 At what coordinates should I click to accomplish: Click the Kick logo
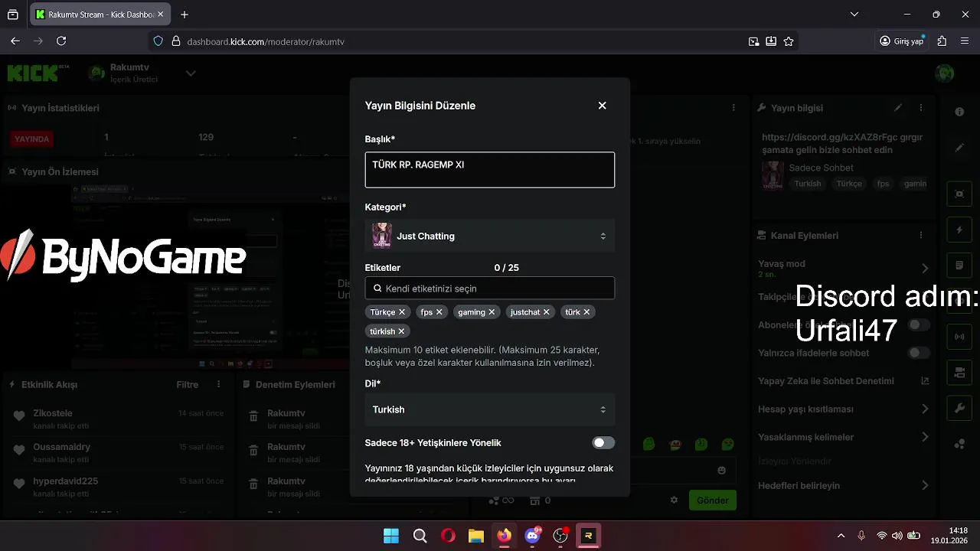(x=38, y=73)
